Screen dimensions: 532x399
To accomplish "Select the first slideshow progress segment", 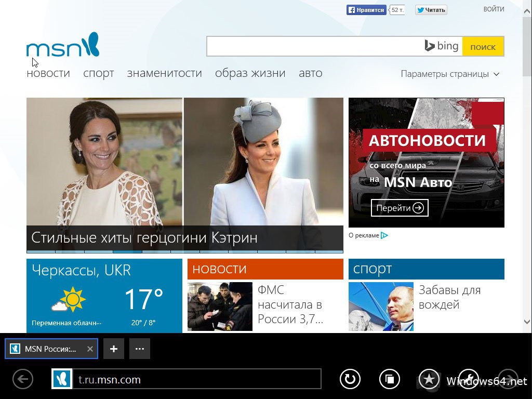I will pyautogui.click(x=41, y=252).
